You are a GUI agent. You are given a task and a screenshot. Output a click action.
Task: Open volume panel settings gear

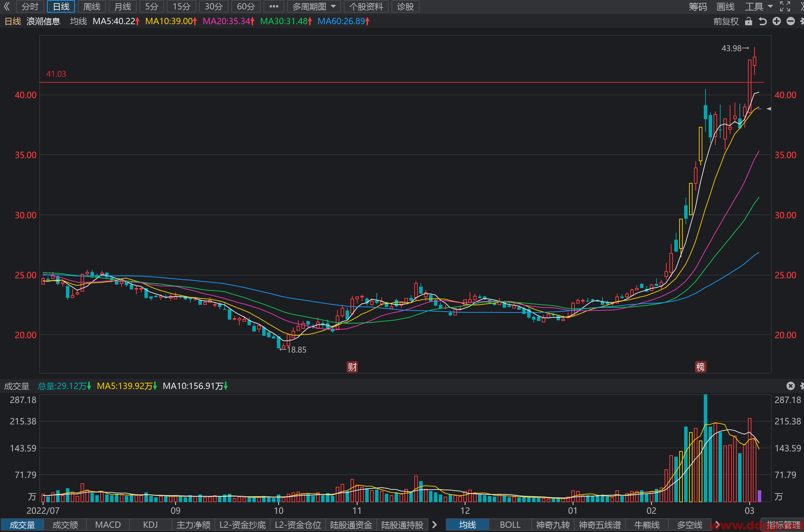pos(802,386)
